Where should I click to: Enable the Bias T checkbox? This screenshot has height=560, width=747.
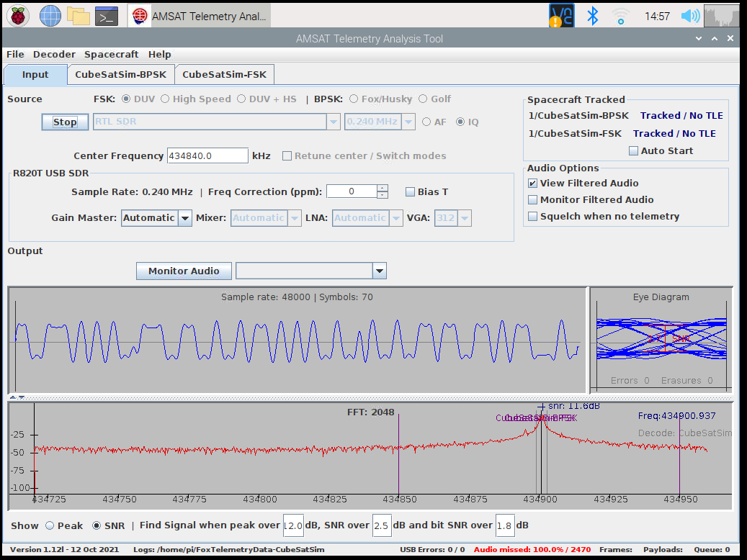click(x=411, y=191)
